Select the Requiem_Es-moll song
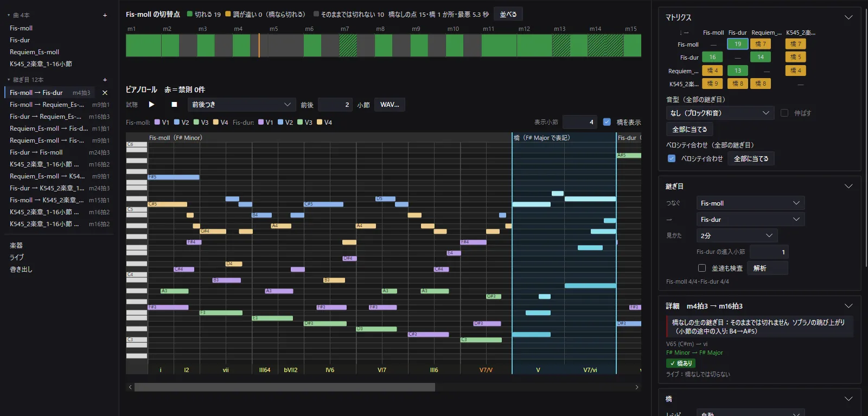Image resolution: width=868 pixels, height=416 pixels. 35,52
